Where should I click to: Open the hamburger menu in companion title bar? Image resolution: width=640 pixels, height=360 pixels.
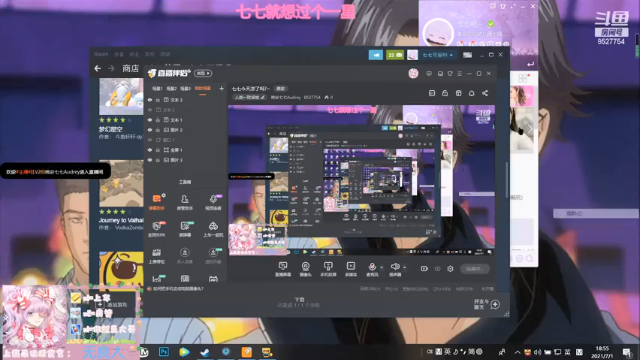(x=460, y=73)
